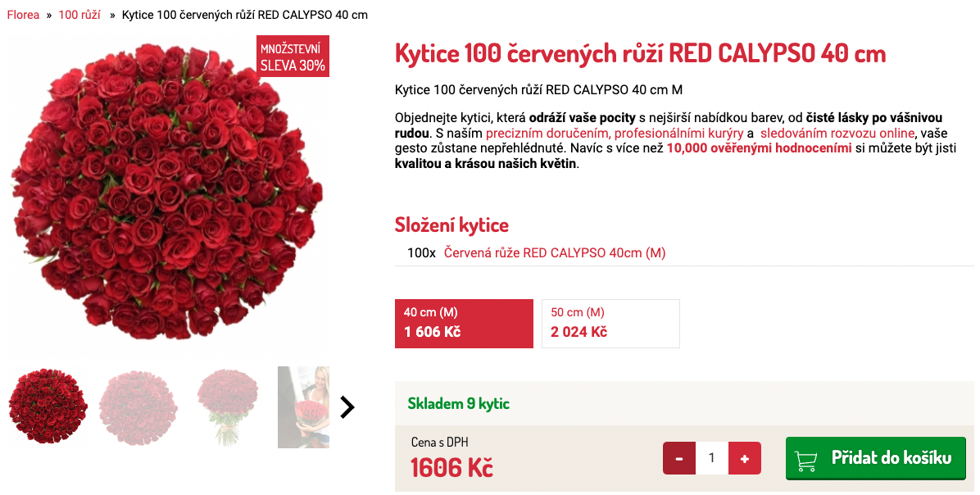Select the 40 cm (M) size option
The width and height of the screenshot is (980, 495).
click(x=464, y=323)
